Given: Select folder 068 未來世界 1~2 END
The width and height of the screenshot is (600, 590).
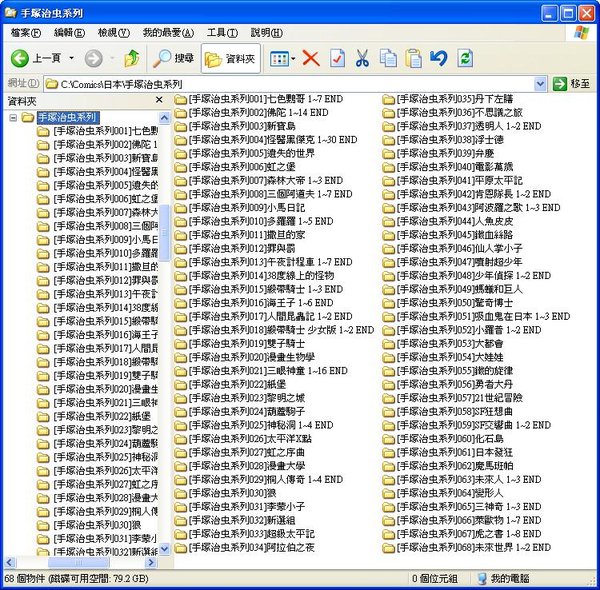Looking at the screenshot, I should click(466, 548).
